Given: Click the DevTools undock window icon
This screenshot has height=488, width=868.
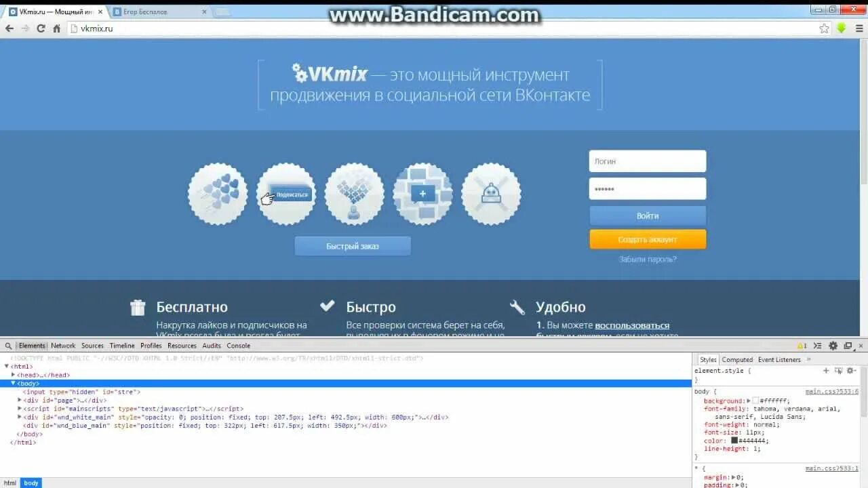Looking at the screenshot, I should (x=848, y=346).
